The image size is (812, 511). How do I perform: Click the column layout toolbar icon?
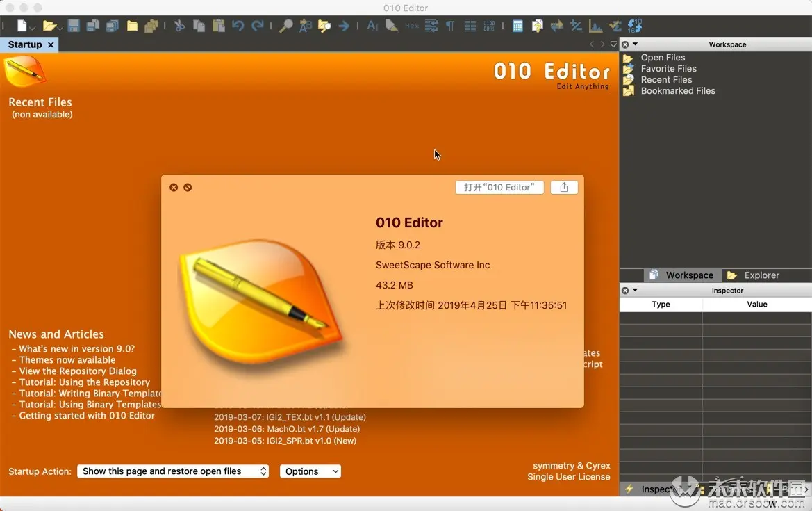click(470, 26)
